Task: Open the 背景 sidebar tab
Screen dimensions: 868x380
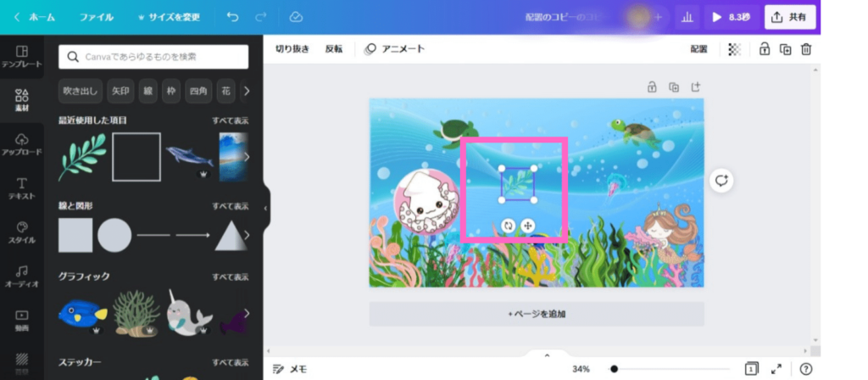Action: (x=21, y=363)
